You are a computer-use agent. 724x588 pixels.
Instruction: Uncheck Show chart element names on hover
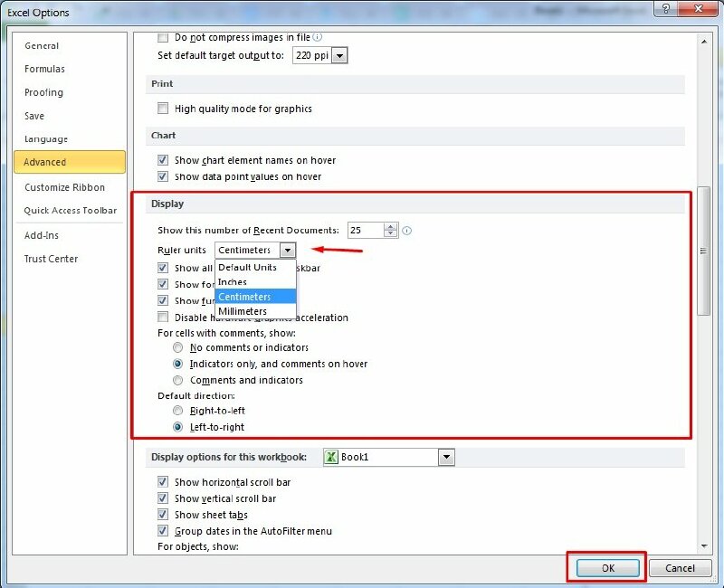pyautogui.click(x=163, y=160)
